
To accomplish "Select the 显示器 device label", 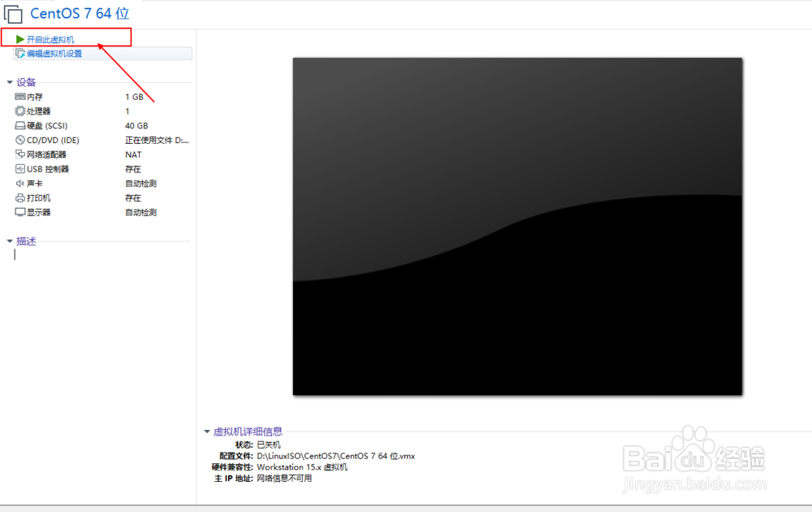I will (x=39, y=212).
